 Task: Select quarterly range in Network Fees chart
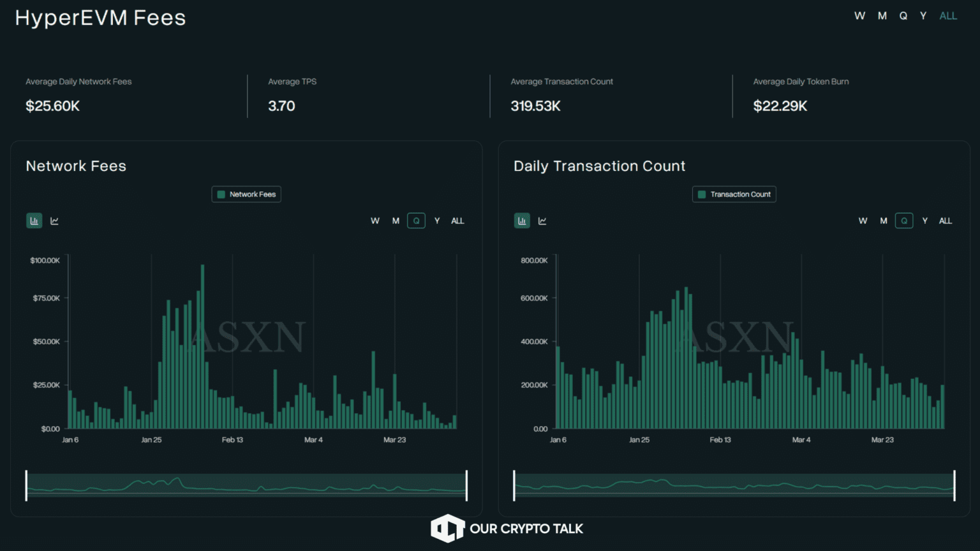(x=416, y=221)
